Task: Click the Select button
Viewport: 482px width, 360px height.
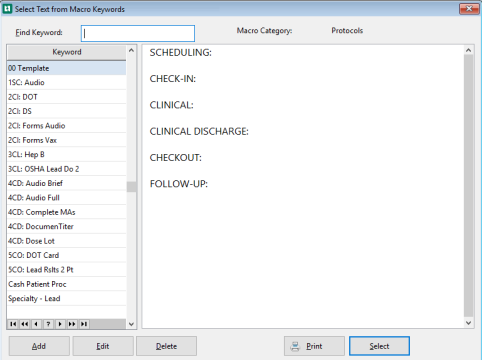Action: [x=379, y=346]
